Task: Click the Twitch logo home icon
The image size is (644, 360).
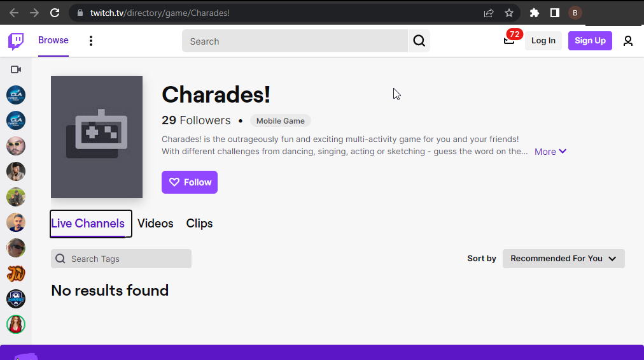Action: (x=16, y=41)
